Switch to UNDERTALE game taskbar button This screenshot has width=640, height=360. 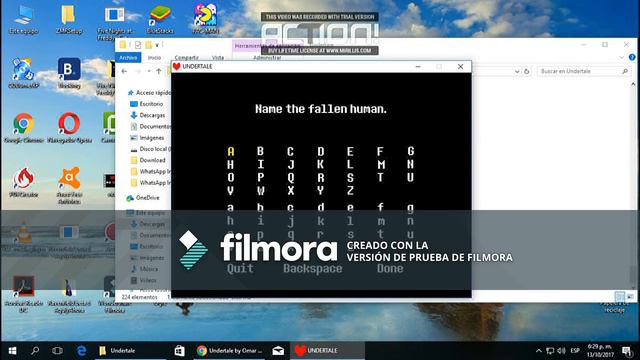[x=327, y=351]
